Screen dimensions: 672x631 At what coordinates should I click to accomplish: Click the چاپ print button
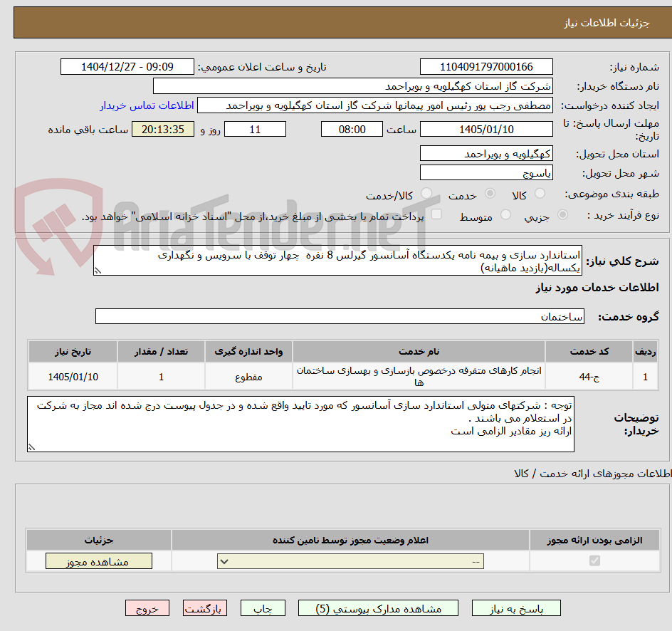coord(263,608)
